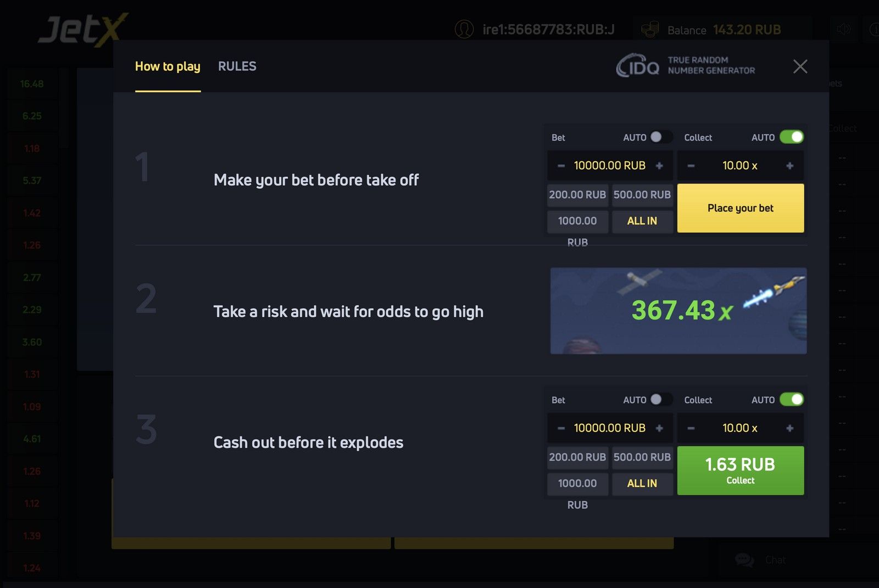
Task: Click the IDQ True Random Number Generator logo
Action: click(686, 65)
